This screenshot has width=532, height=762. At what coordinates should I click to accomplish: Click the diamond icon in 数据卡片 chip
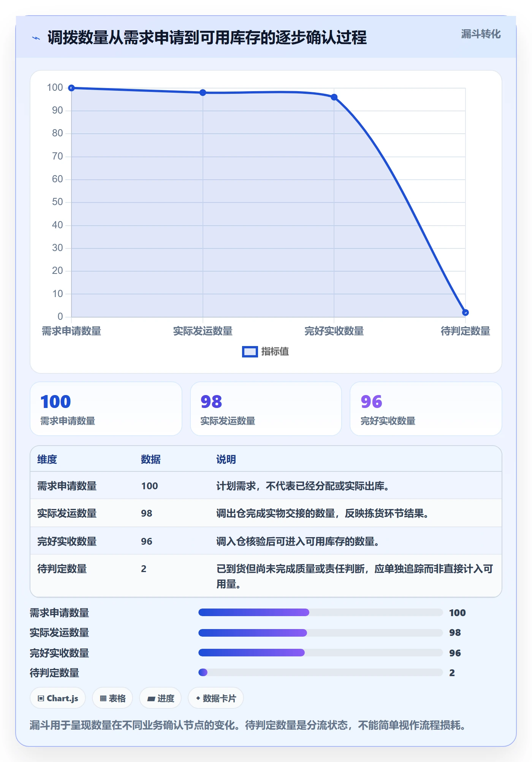(198, 698)
